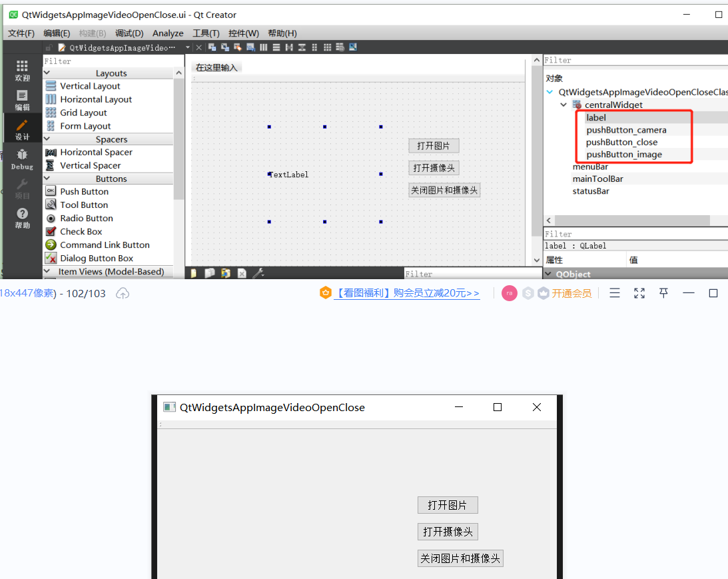Click Copy action icon in action editor
This screenshot has width=728, height=579.
pyautogui.click(x=210, y=273)
